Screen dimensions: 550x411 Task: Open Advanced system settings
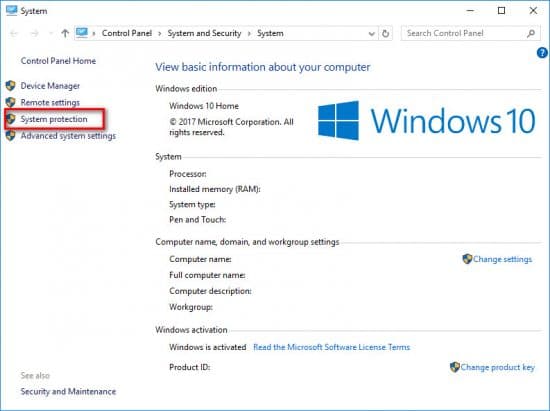(68, 136)
